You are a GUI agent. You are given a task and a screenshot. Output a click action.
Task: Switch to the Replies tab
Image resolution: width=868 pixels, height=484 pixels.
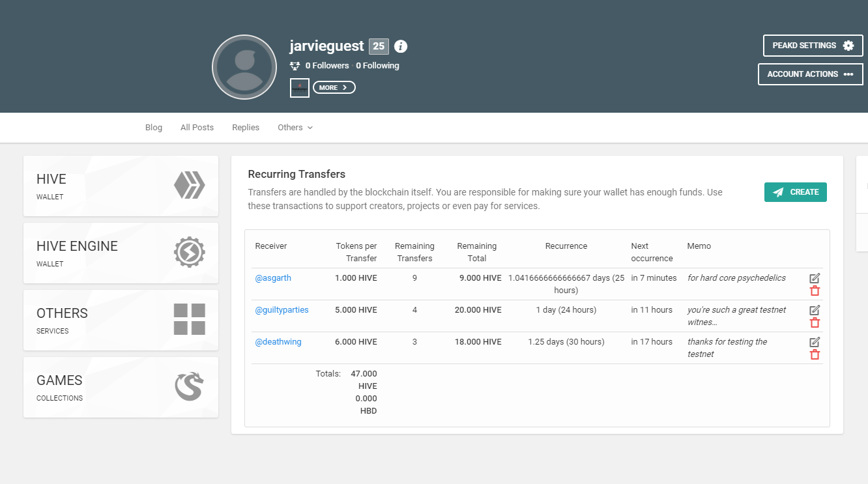[246, 128]
